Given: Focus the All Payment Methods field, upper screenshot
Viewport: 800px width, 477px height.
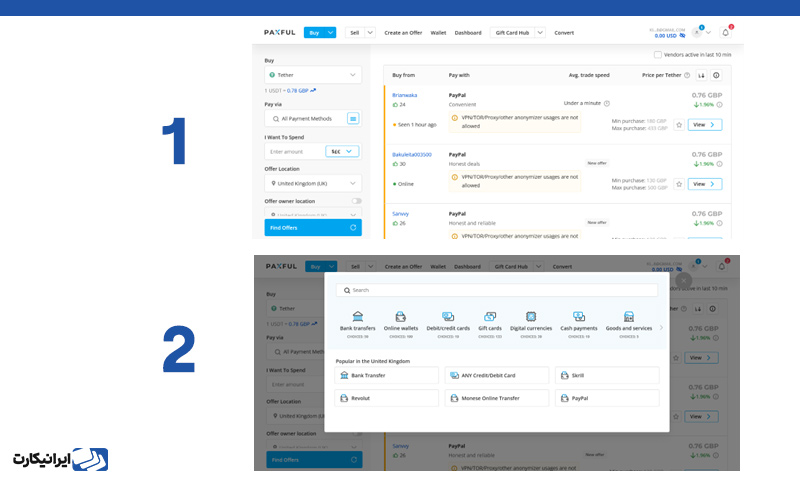Looking at the screenshot, I should pos(305,118).
